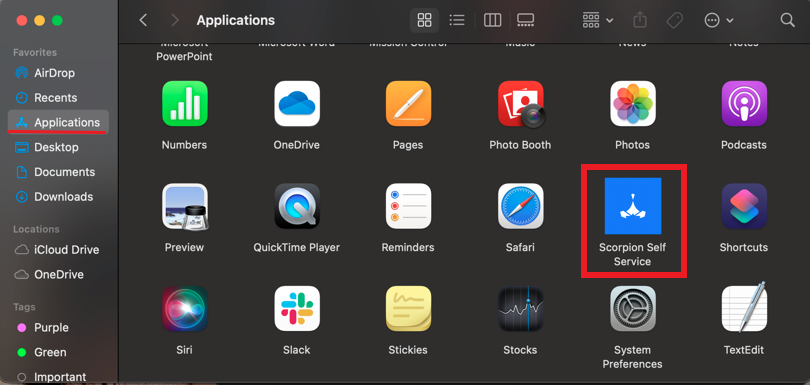Image resolution: width=810 pixels, height=385 pixels.
Task: Click the Share toolbar button
Action: (640, 20)
